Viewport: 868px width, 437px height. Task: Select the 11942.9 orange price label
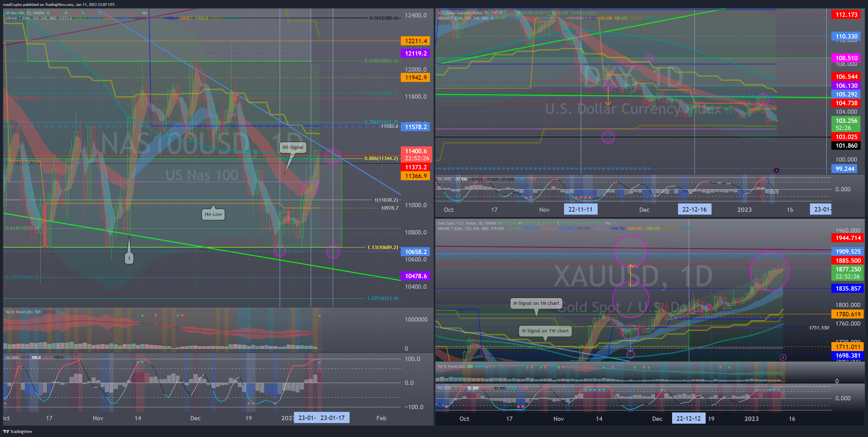tap(415, 78)
